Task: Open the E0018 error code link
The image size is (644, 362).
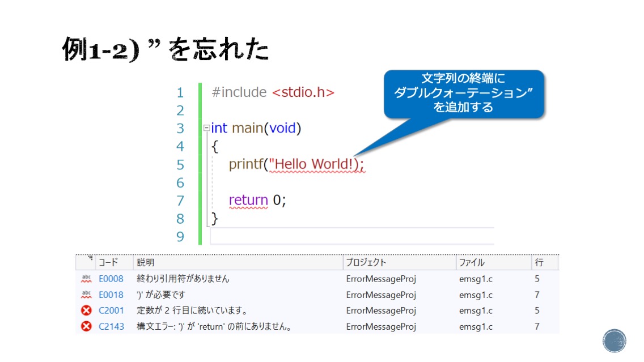Action: [x=111, y=295]
